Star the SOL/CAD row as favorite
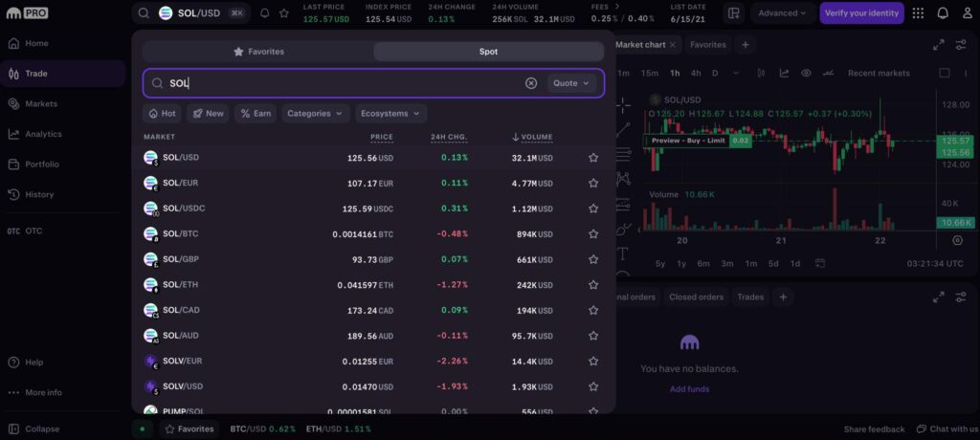 [x=593, y=310]
